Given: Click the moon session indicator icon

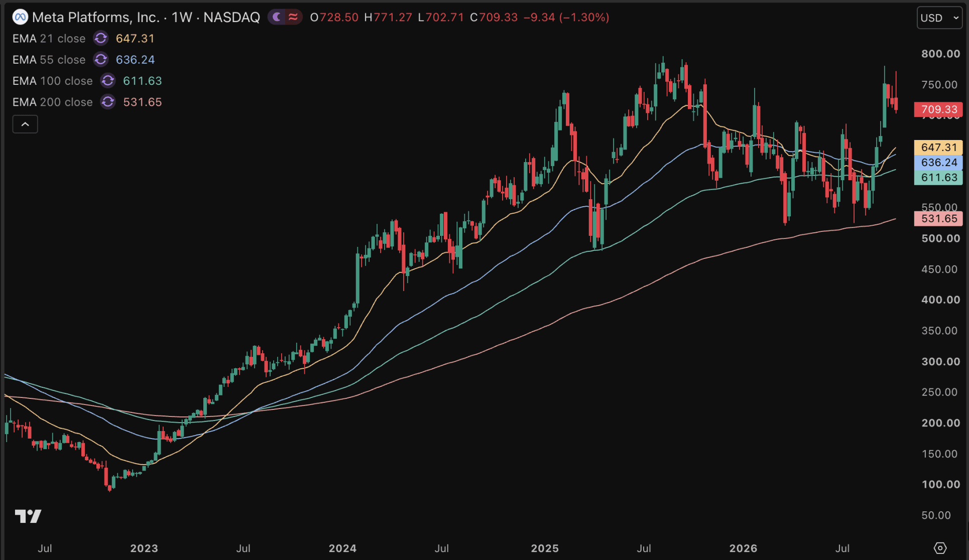Looking at the screenshot, I should click(277, 18).
